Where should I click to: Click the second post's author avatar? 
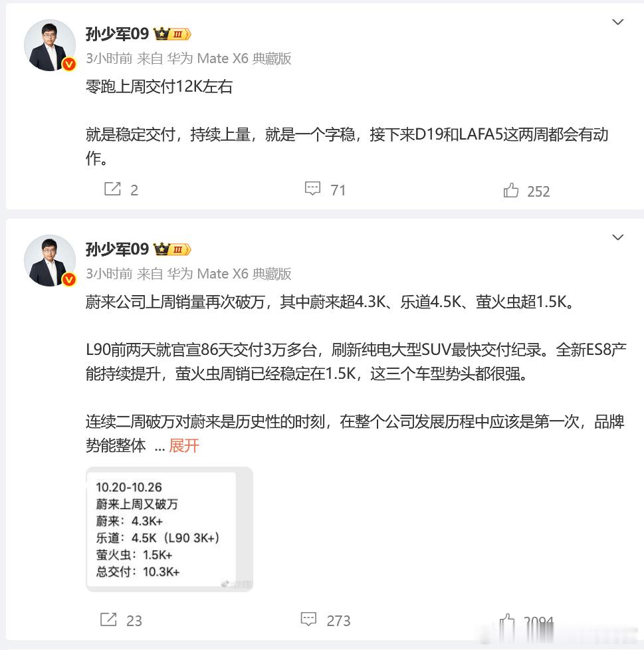point(50,261)
